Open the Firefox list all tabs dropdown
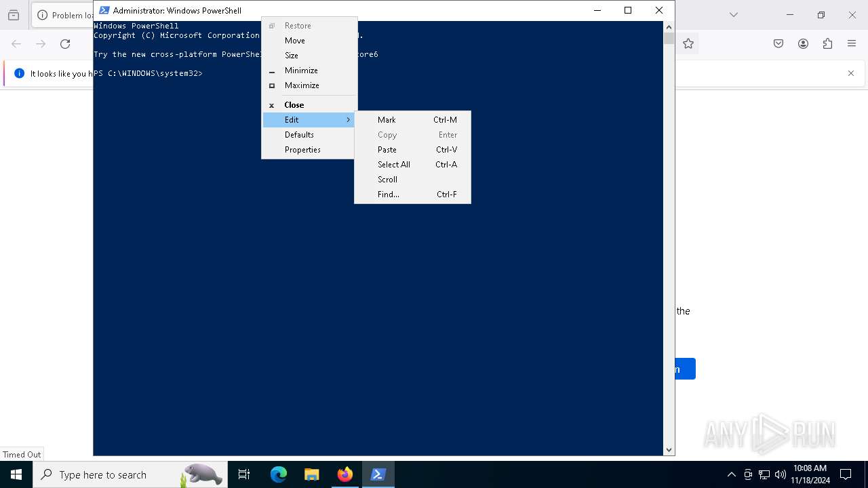Viewport: 868px width, 488px height. click(734, 15)
